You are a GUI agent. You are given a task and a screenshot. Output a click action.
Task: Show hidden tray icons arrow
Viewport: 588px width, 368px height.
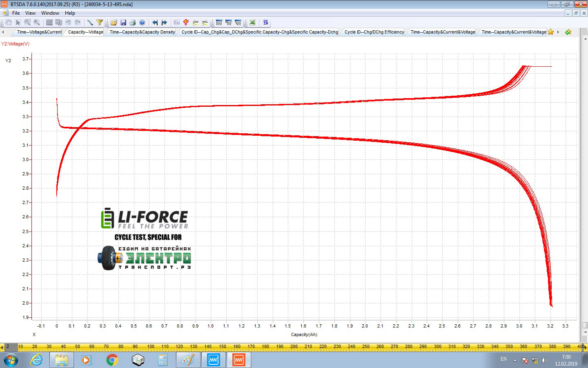[x=515, y=360]
